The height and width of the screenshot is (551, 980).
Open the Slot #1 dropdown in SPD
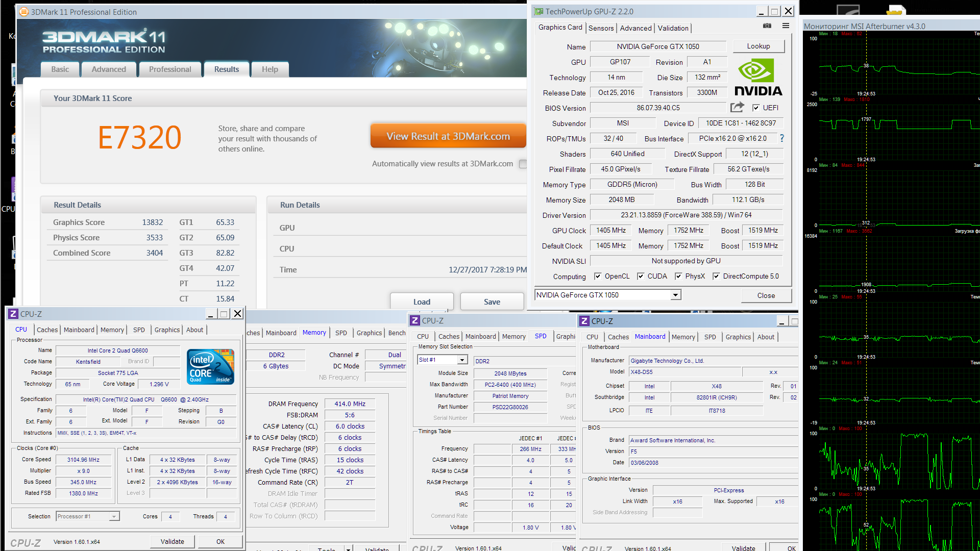pyautogui.click(x=462, y=360)
